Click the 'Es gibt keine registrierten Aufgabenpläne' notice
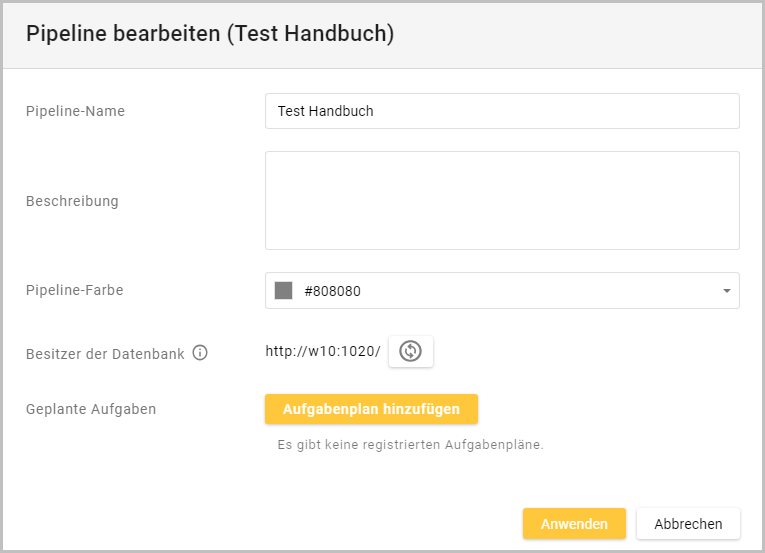 tap(410, 445)
